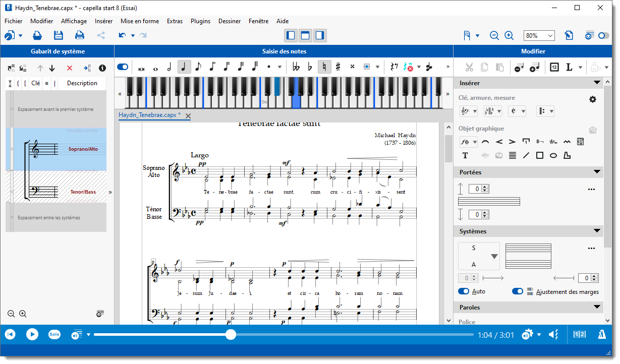
Task: Open the score file with the basket icon
Action: point(37,35)
